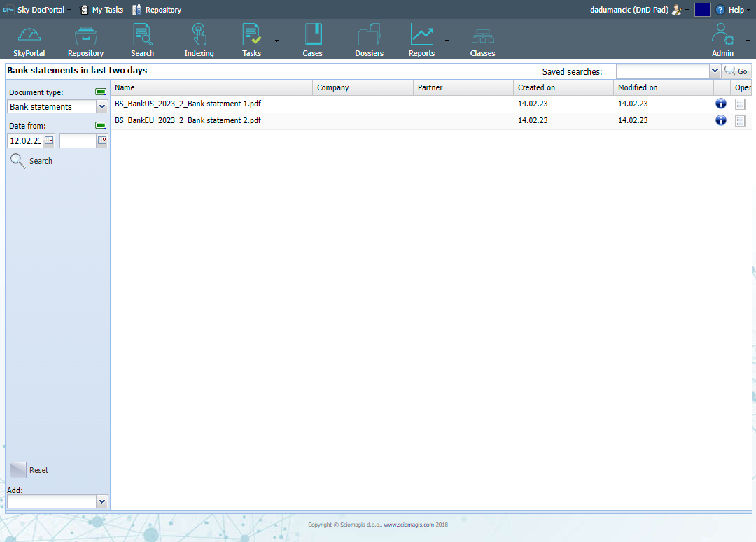Image resolution: width=756 pixels, height=542 pixels.
Task: Click the Go button for saved searches
Action: 736,71
